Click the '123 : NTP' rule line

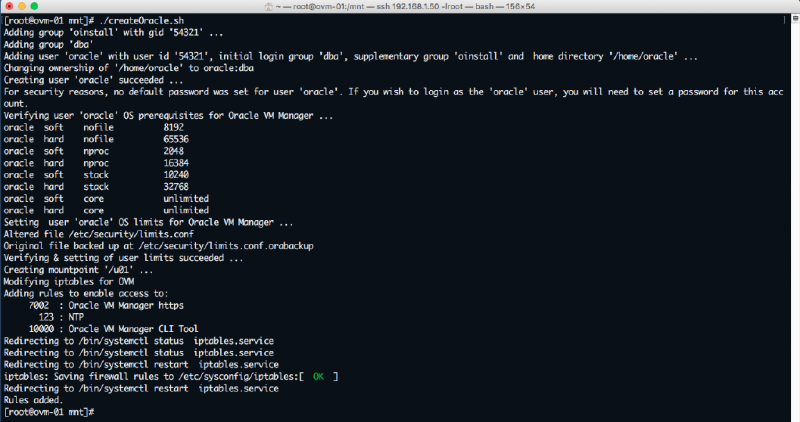[76, 316]
